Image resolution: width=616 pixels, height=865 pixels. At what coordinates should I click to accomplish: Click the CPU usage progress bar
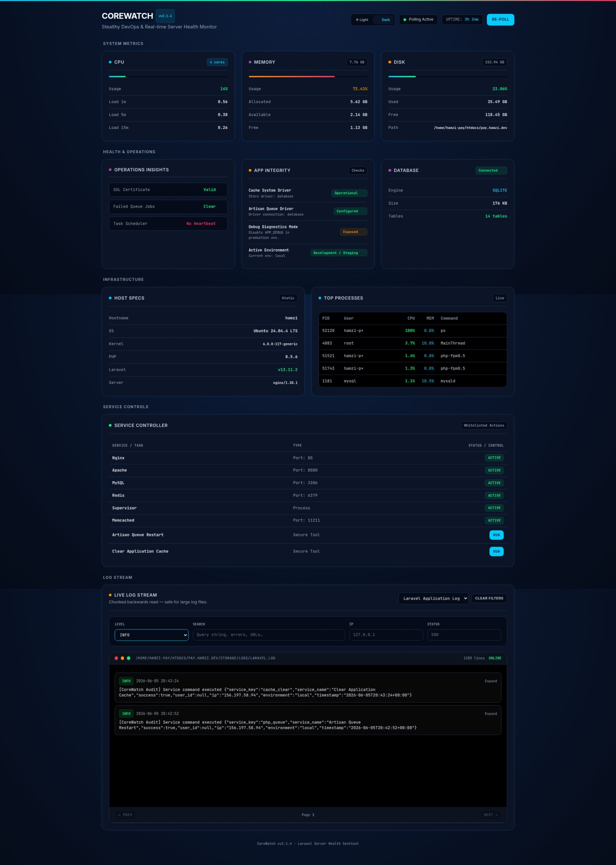168,77
